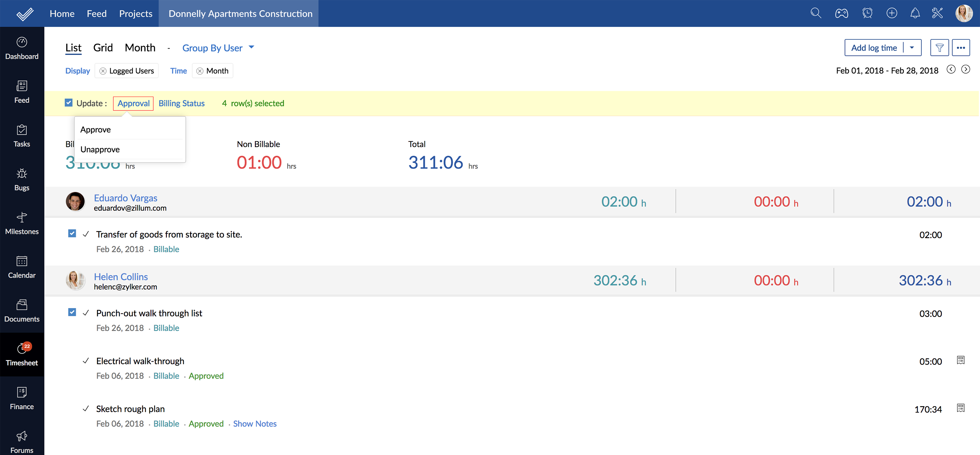The height and width of the screenshot is (455, 980).
Task: Go to Finance in the sidebar
Action: [x=22, y=398]
